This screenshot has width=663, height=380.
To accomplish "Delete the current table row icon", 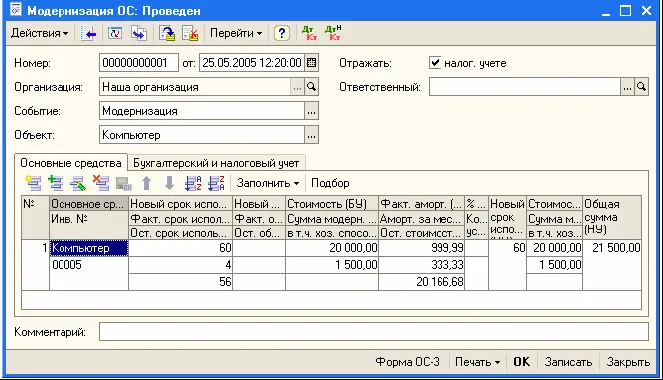I will (x=101, y=183).
